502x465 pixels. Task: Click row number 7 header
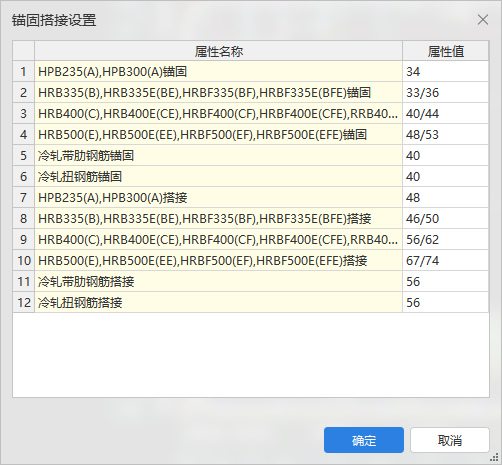23,197
